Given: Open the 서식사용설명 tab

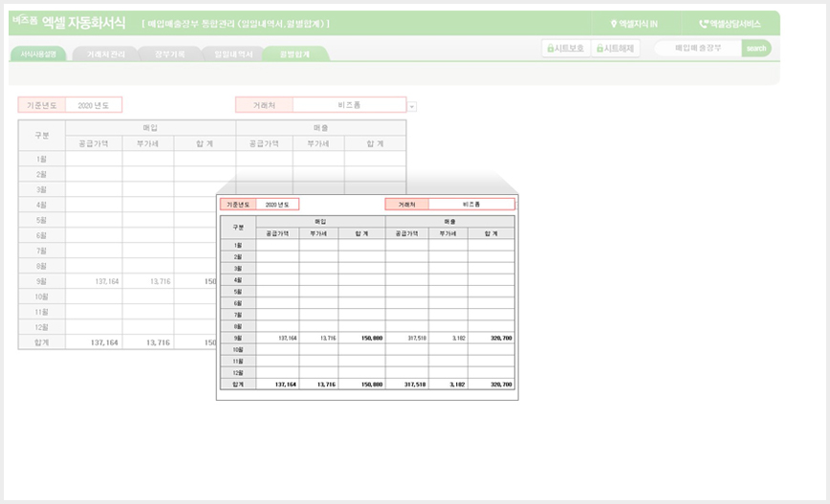Looking at the screenshot, I should [38, 54].
